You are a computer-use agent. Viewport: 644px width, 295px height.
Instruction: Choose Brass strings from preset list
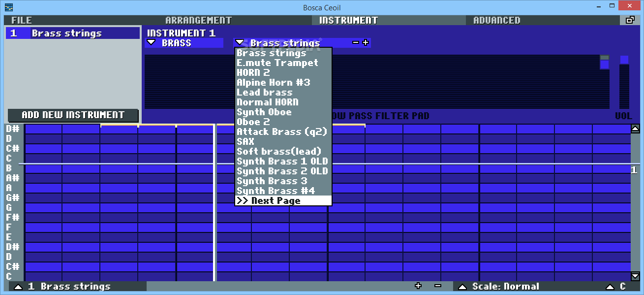coord(283,53)
